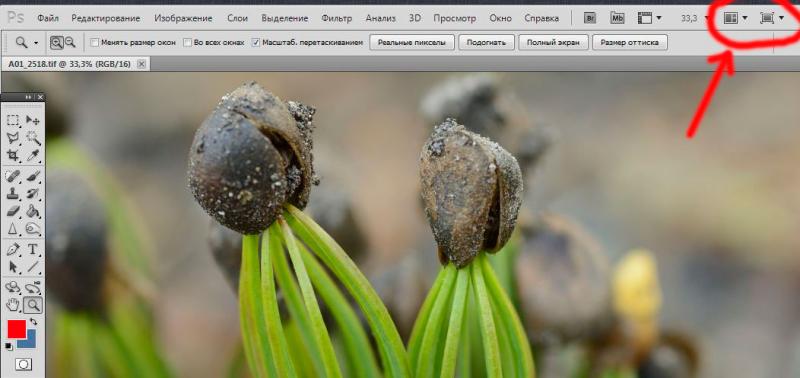Collapse the toolbox using double arrows
Image resolution: width=800 pixels, height=378 pixels.
click(28, 97)
